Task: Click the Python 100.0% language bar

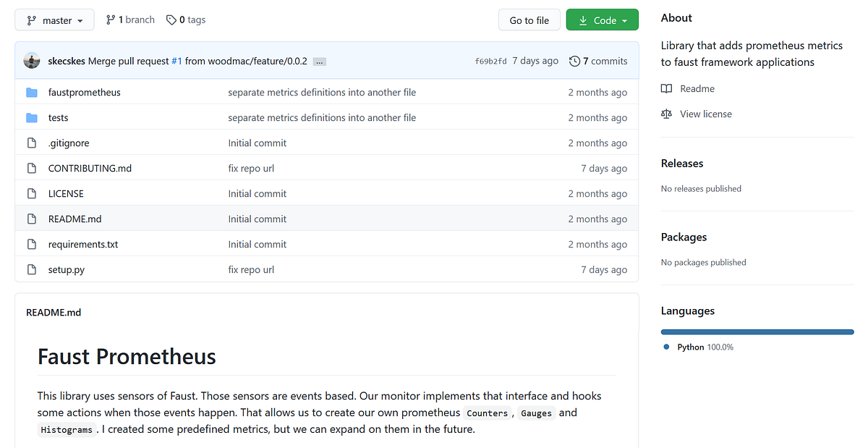Action: tap(757, 331)
